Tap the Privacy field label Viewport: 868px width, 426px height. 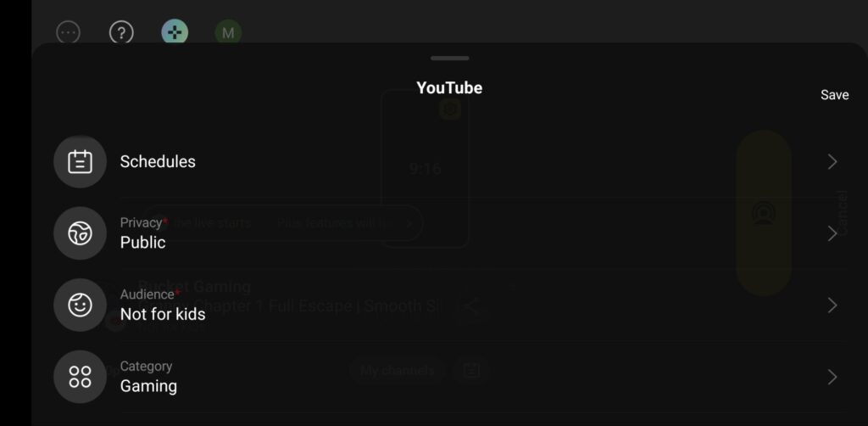(x=142, y=222)
